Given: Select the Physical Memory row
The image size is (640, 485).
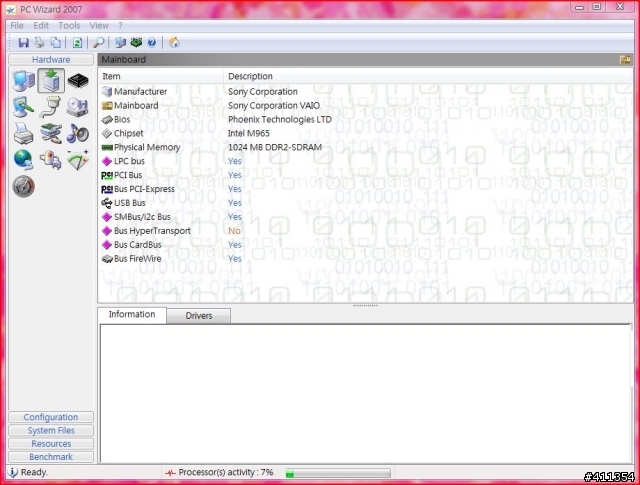Looking at the screenshot, I should pos(365,147).
